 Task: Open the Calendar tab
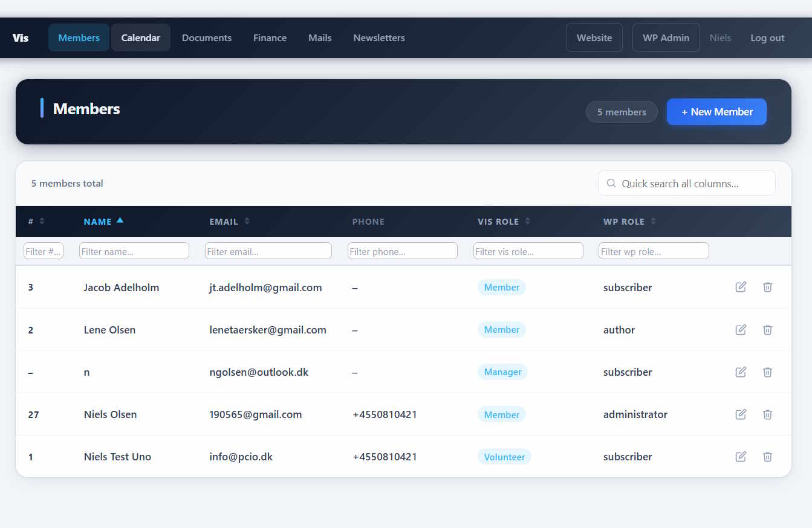tap(141, 37)
